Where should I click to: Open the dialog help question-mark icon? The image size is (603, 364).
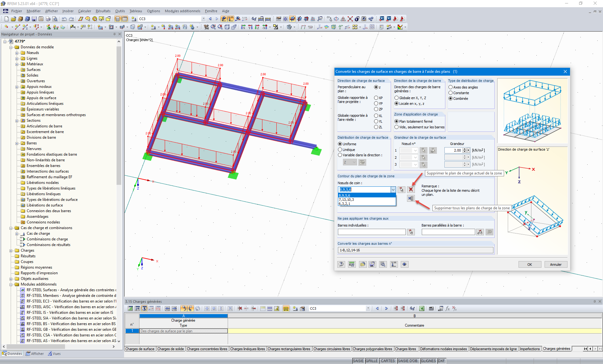click(341, 264)
